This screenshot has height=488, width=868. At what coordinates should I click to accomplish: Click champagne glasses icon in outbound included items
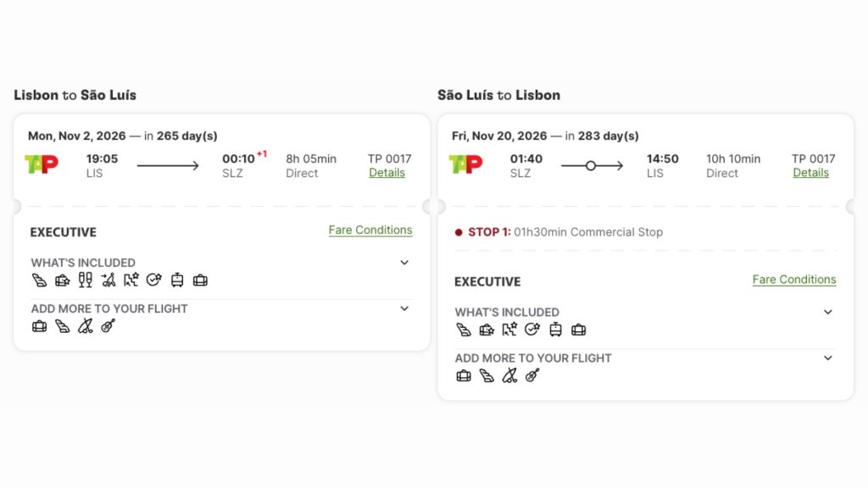pos(85,280)
